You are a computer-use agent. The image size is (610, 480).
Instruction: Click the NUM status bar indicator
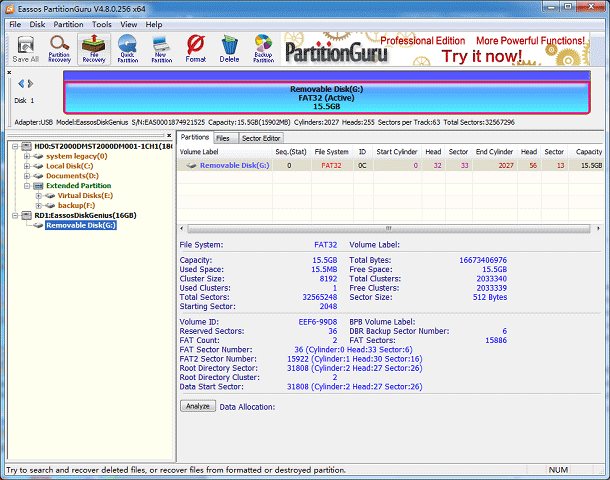(558, 470)
